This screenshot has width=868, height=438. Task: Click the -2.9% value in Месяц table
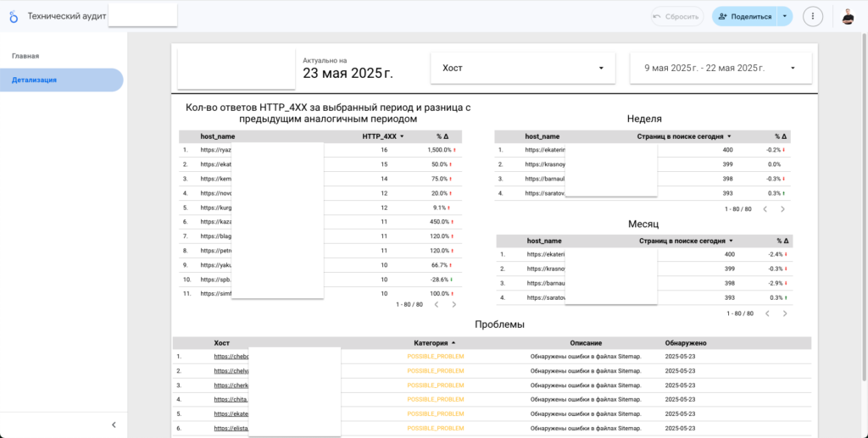(775, 283)
